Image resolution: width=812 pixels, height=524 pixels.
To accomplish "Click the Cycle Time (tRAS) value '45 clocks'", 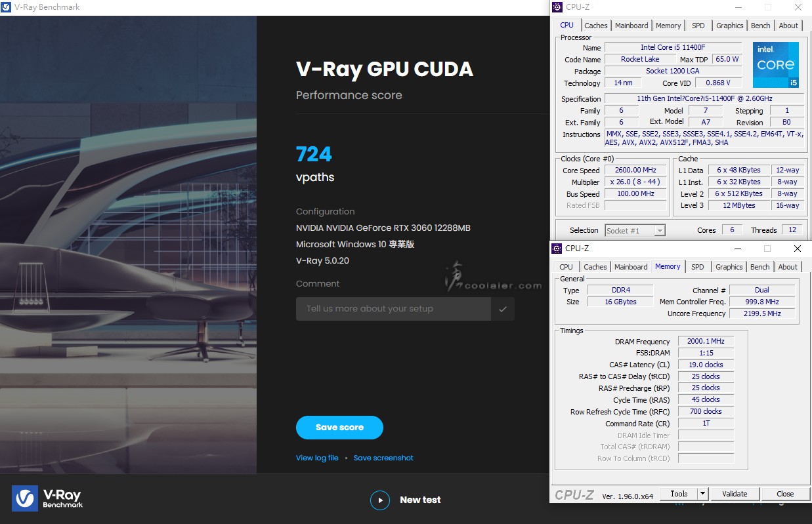I will pyautogui.click(x=706, y=400).
